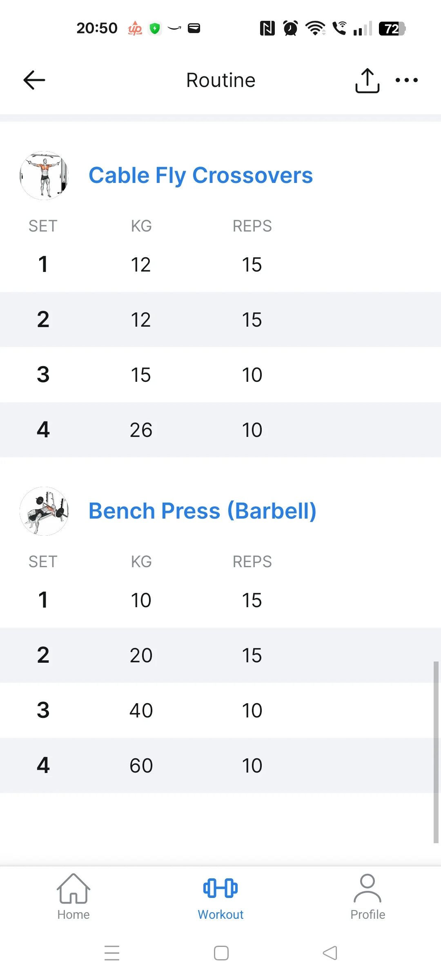
Task: Click the vertical scrollbar on right edge
Action: [x=436, y=751]
